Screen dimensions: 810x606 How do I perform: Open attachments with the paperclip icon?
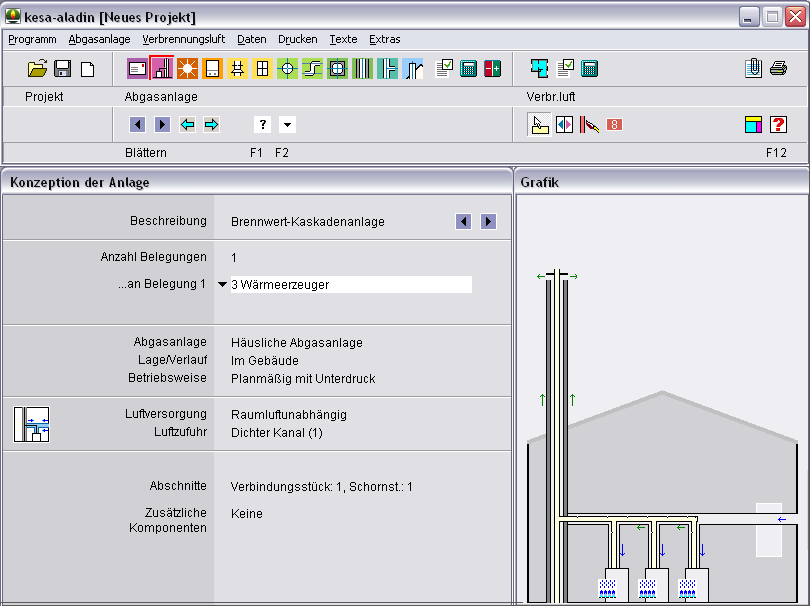pyautogui.click(x=753, y=69)
